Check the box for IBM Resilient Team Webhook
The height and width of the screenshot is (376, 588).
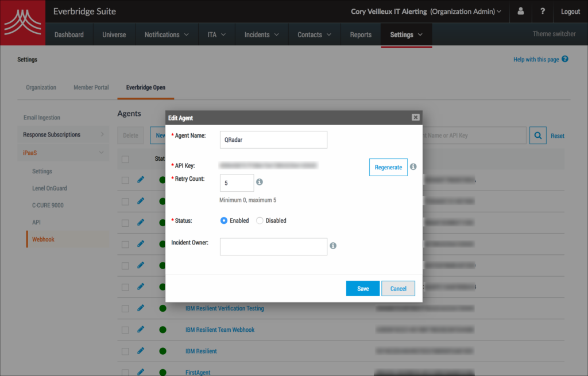[x=125, y=330]
